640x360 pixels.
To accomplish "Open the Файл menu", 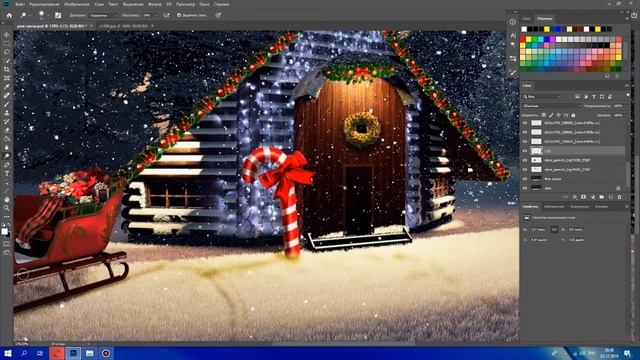I will click(19, 4).
